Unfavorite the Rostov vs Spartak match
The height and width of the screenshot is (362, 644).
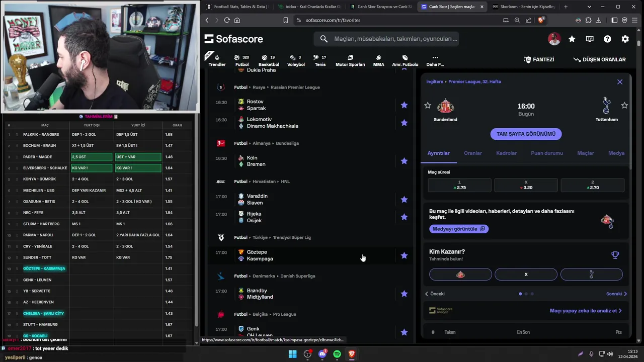404,105
